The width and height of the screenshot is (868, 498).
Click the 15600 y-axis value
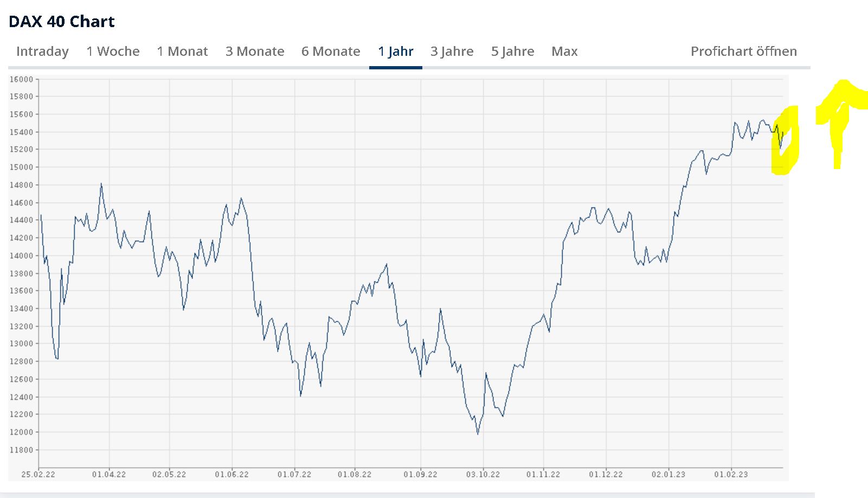22,114
